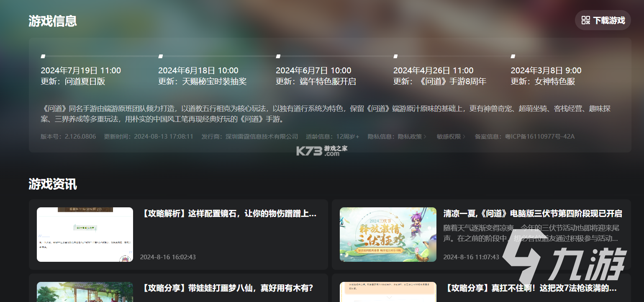The height and width of the screenshot is (302, 644).
Task: Select the 2024年7月19日 11:00 timeline marker
Action: point(43,56)
